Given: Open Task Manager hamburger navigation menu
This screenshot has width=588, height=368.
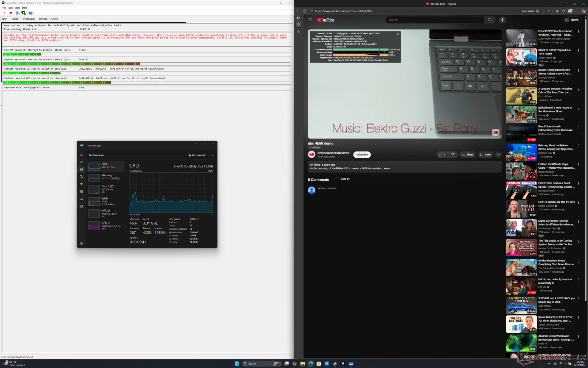Looking at the screenshot, I should pos(81,155).
